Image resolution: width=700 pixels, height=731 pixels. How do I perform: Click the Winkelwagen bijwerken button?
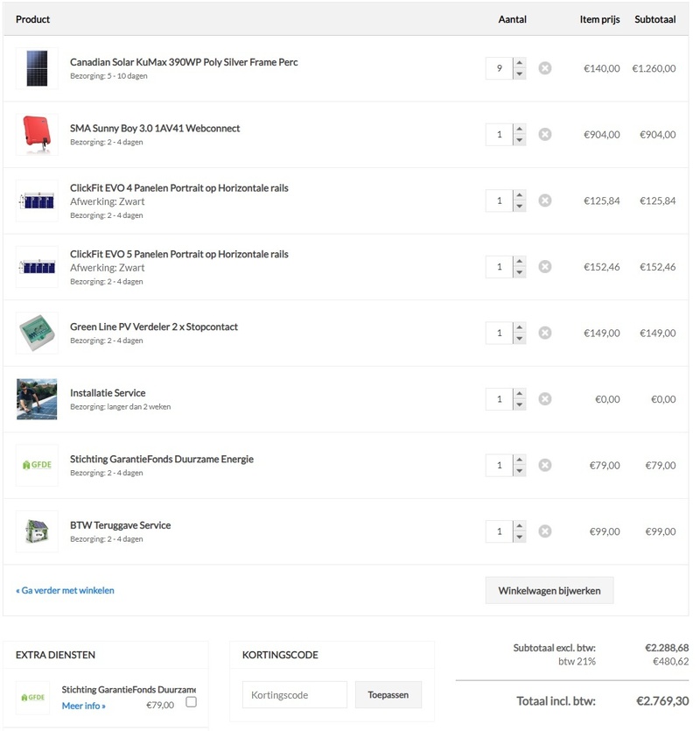tap(549, 591)
